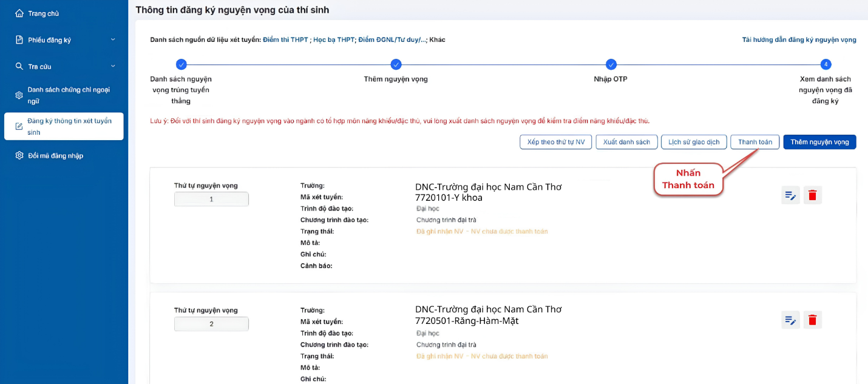Click the Thứ tự nguyện vọng field showing 1
The image size is (868, 384).
[211, 199]
